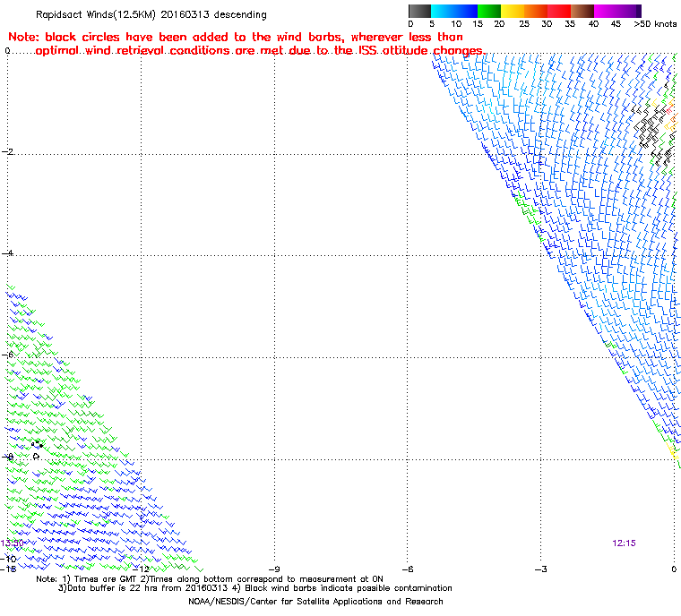
Task: Click the '3)Data buffer is 22 hrs' footnote line
Action: (255, 587)
